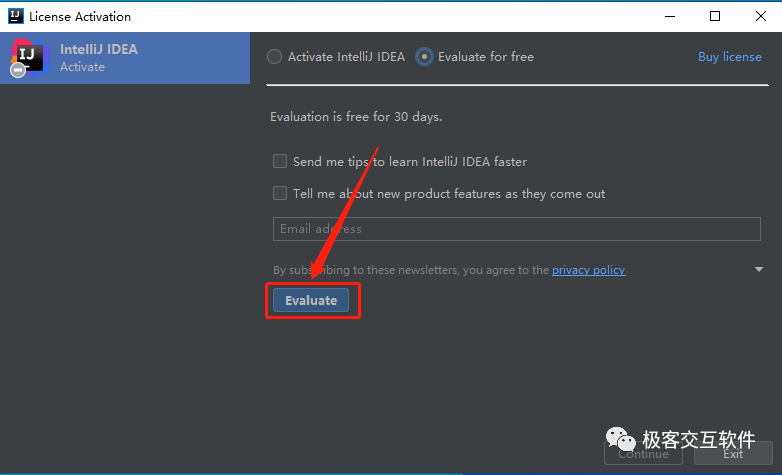Select Activate IntelliJ IDEA radio button
Screen dimensions: 782x475
[274, 57]
